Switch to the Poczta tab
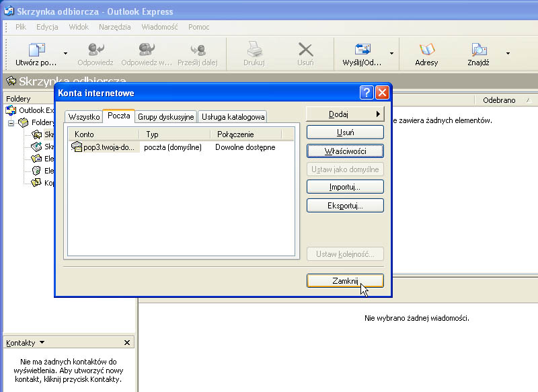This screenshot has height=392, width=538. [x=119, y=116]
